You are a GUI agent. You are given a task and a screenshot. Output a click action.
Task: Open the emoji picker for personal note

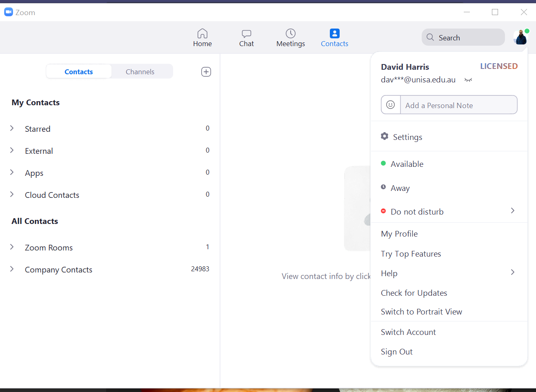click(x=391, y=105)
